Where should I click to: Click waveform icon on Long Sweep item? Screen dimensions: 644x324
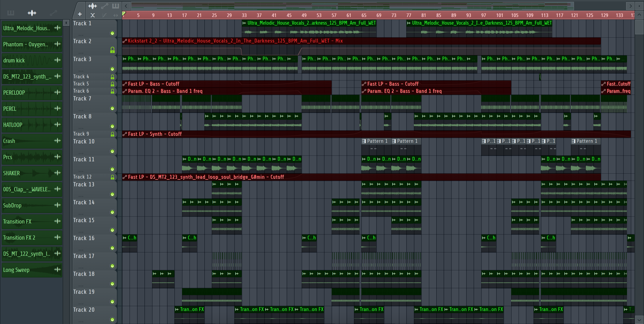pyautogui.click(x=57, y=269)
